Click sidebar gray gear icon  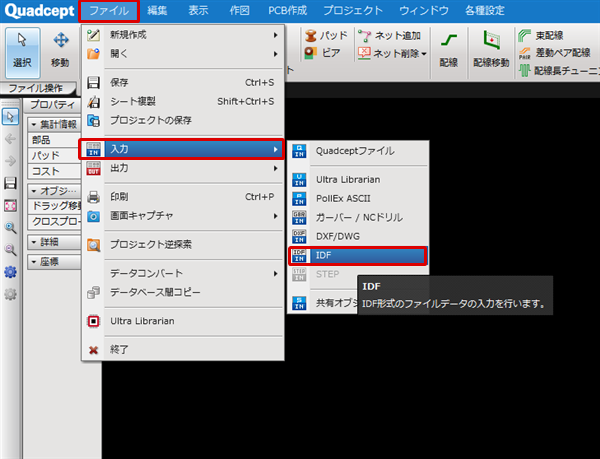coord(10,294)
